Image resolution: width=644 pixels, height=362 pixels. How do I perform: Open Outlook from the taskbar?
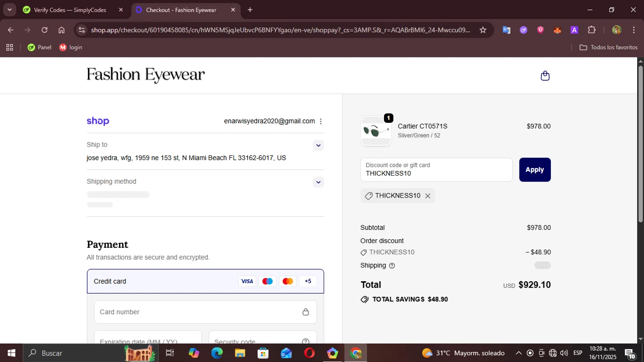(x=286, y=353)
